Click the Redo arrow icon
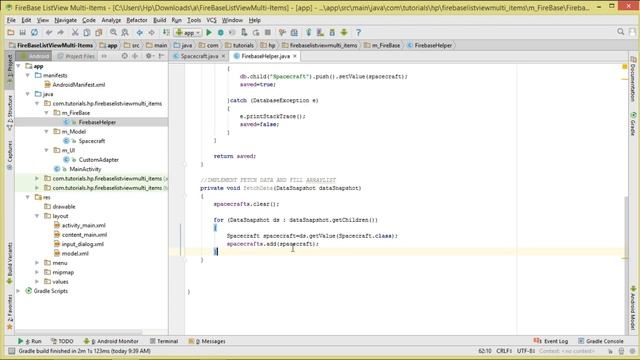This screenshot has height=360, width=640. 60,32
